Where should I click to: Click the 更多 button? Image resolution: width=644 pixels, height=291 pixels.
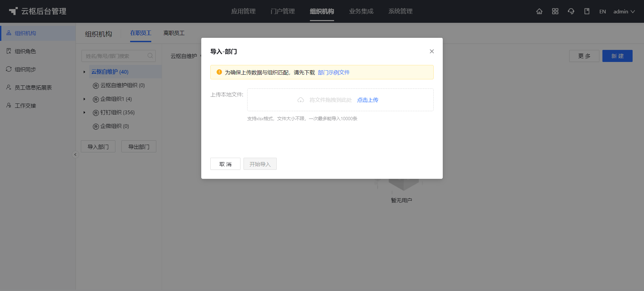pyautogui.click(x=584, y=56)
